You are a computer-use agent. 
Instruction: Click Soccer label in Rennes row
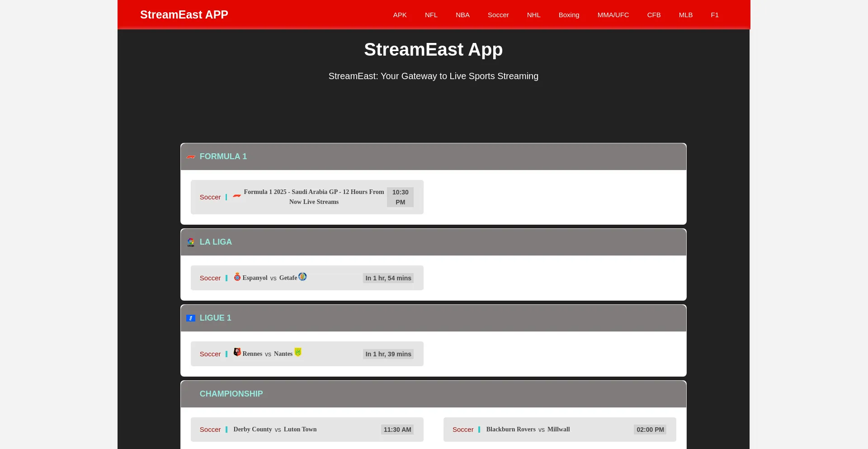point(210,354)
